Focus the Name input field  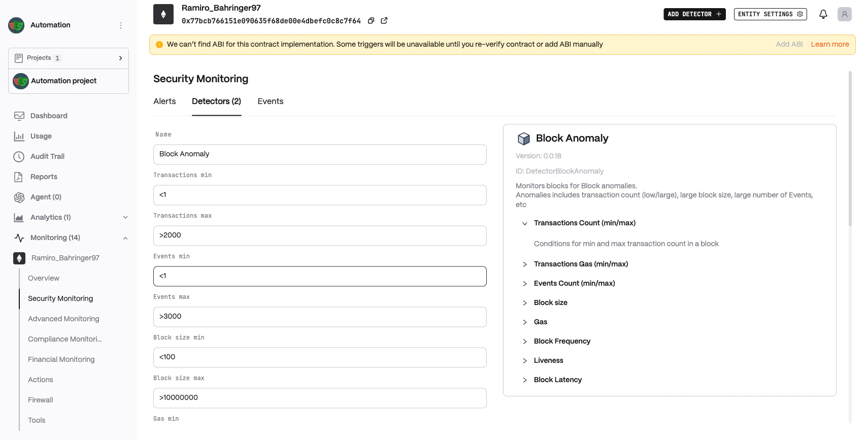320,154
